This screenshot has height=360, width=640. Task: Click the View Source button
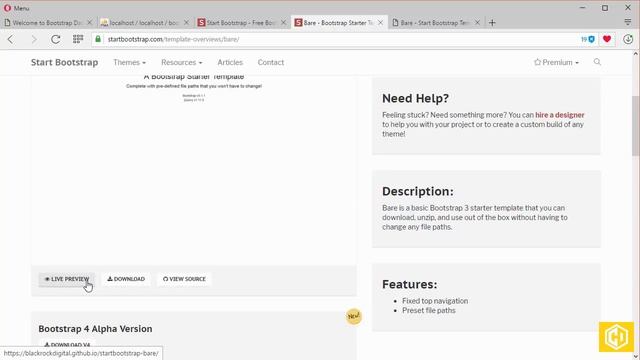click(184, 279)
